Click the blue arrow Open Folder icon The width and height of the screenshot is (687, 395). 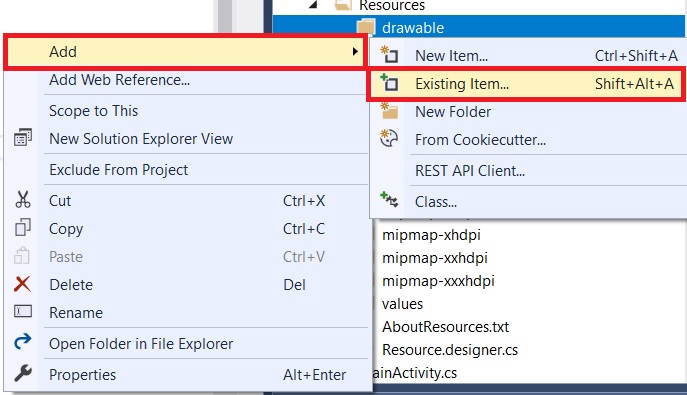(x=23, y=342)
